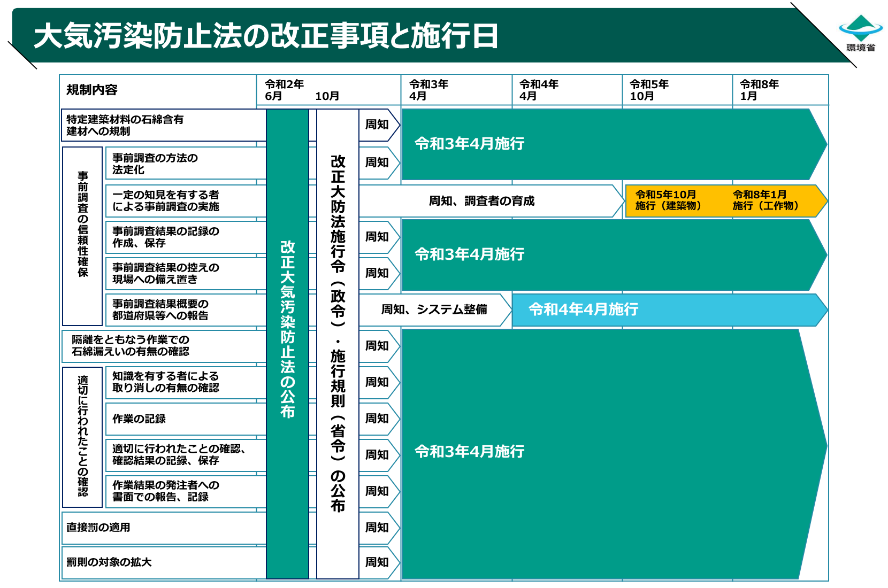Select the 適切に行われたことの確認 vertical category label

click(82, 437)
